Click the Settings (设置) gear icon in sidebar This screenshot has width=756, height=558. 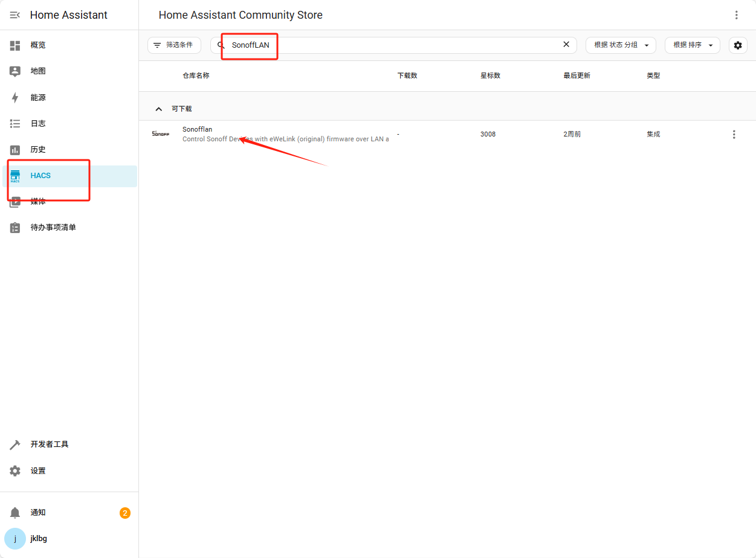coord(15,471)
